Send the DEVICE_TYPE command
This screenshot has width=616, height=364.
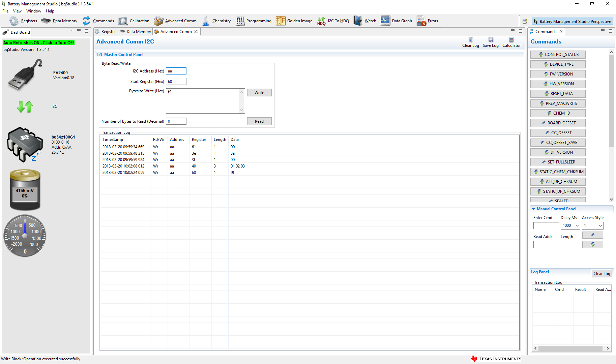(x=558, y=64)
